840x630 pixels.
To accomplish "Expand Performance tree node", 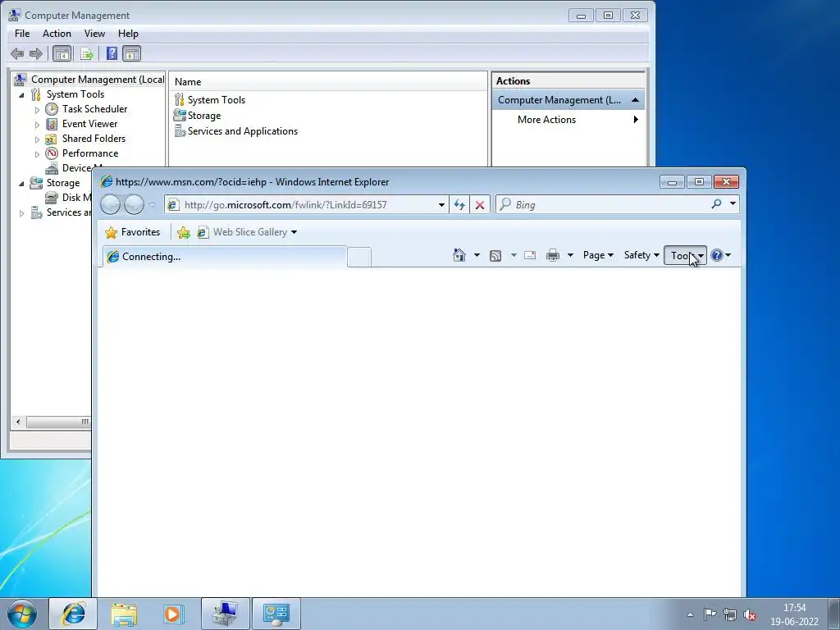I will (x=37, y=153).
